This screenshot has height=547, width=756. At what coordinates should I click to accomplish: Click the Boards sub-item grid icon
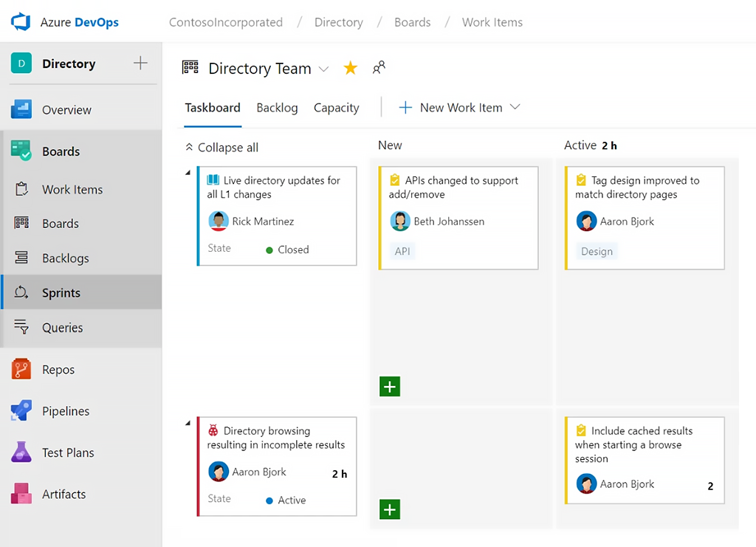[21, 223]
